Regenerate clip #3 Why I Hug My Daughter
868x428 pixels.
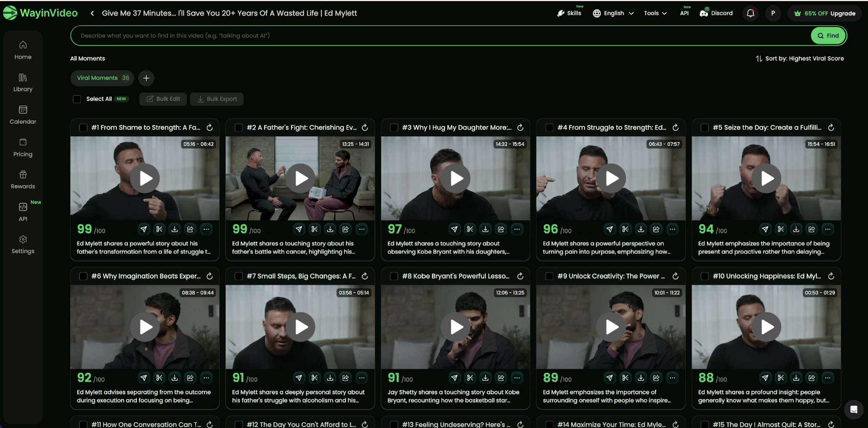520,128
